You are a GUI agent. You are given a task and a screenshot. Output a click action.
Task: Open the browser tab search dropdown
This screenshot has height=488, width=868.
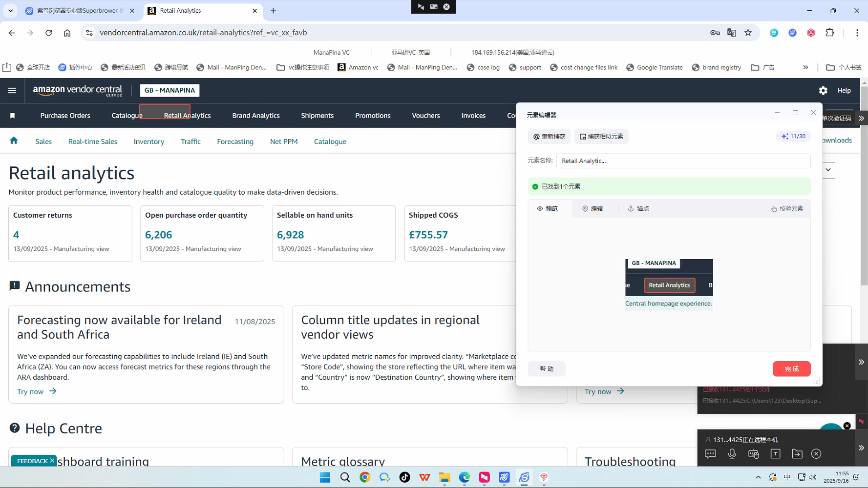10,11
